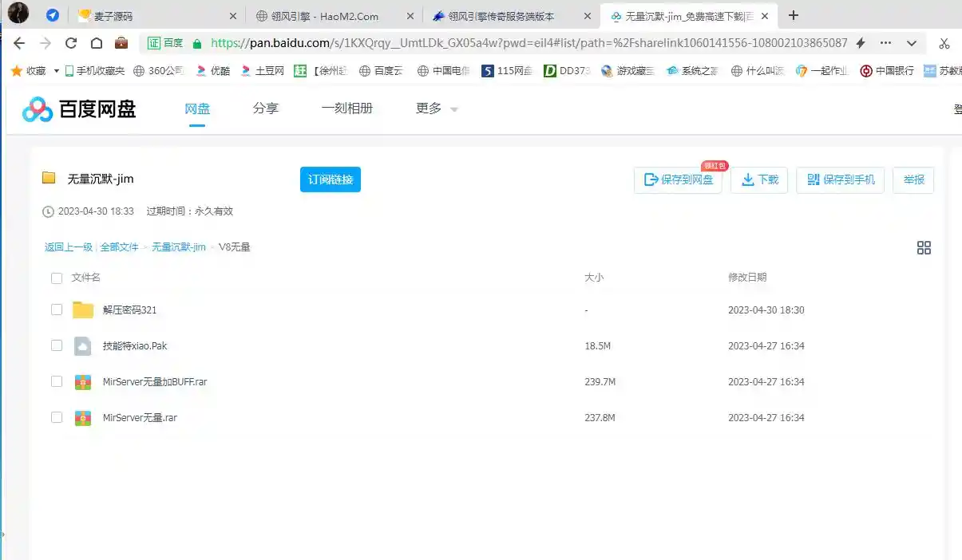Viewport: 962px width, 560px height.
Task: Go forward with the forward arrow
Action: click(x=46, y=44)
